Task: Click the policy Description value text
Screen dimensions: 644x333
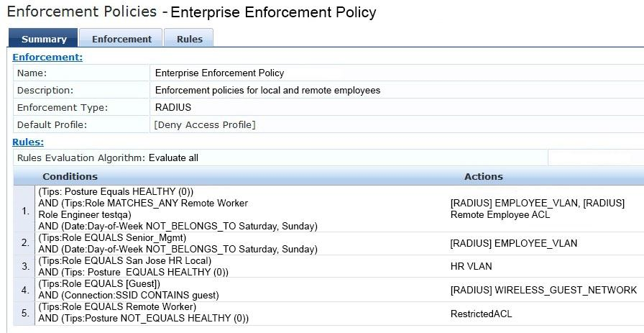Action: pyautogui.click(x=267, y=91)
